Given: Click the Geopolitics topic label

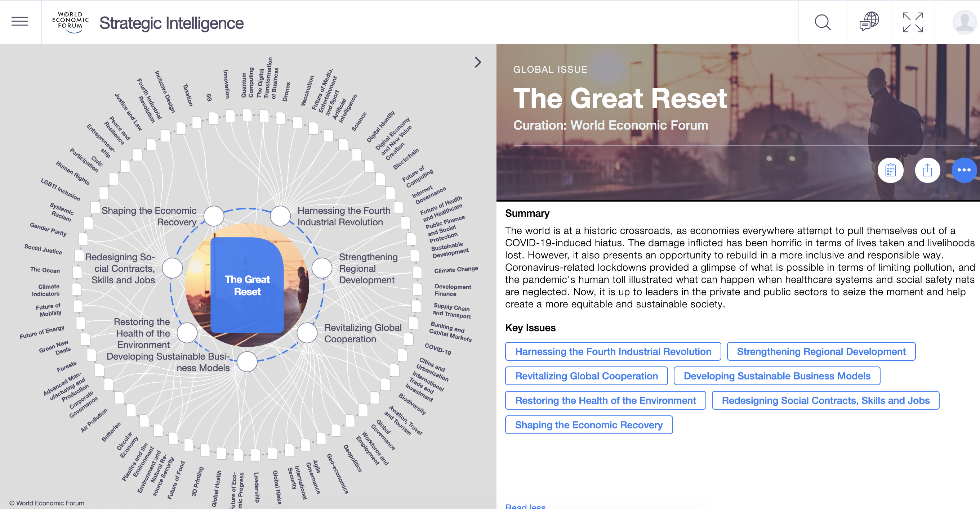Looking at the screenshot, I should tap(353, 458).
